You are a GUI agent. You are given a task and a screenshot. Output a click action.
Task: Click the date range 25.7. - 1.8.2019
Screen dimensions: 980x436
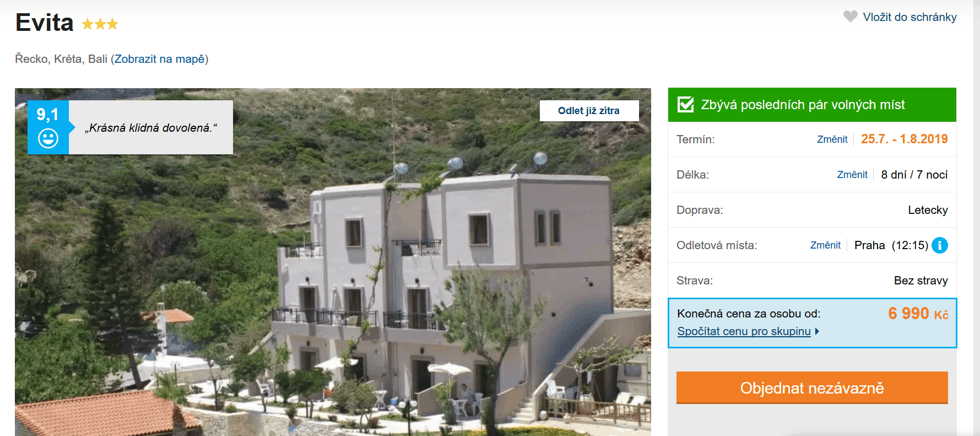click(x=904, y=139)
